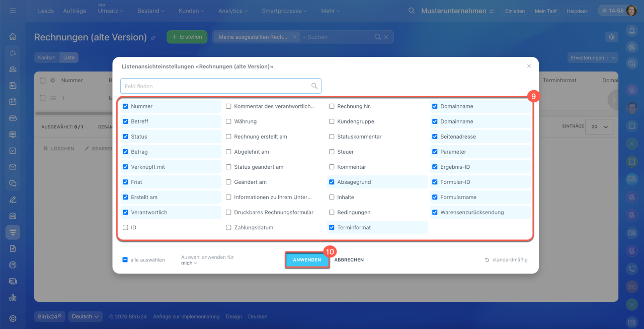Click the Bitrix24 footer button
The width and height of the screenshot is (644, 329).
[x=50, y=316]
